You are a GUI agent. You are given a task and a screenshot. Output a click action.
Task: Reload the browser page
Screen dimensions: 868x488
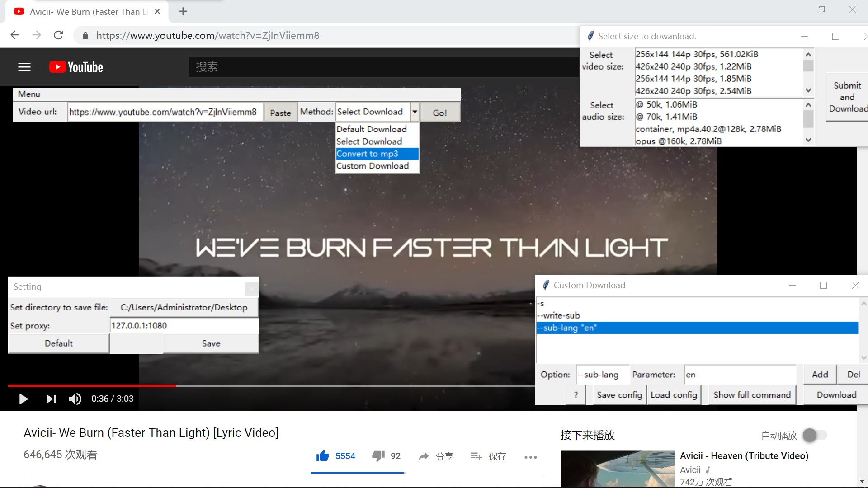[58, 35]
